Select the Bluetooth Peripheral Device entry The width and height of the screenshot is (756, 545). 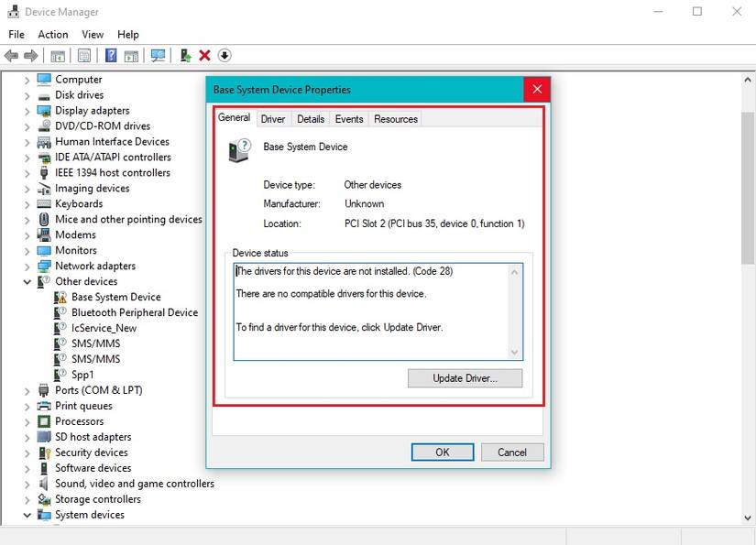(133, 311)
